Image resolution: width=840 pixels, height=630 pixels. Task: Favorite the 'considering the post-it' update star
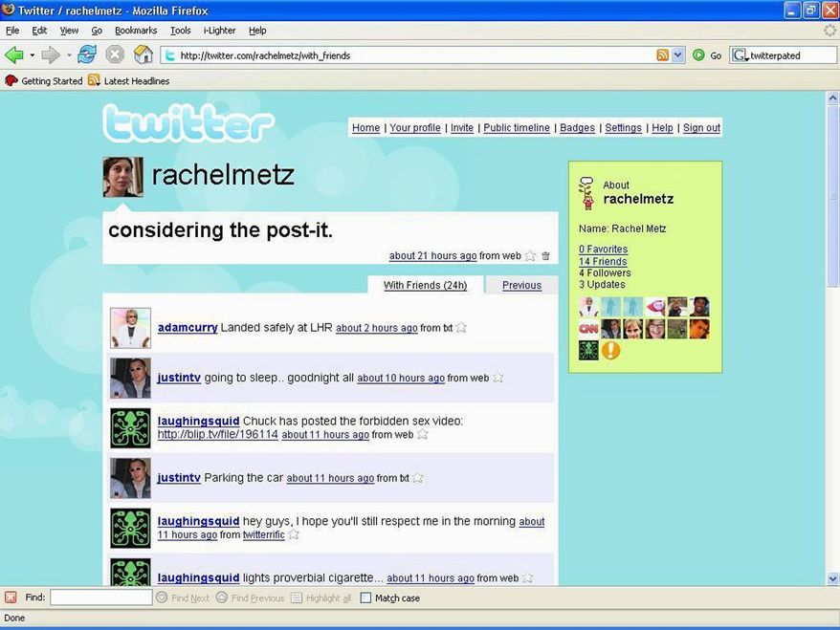[x=530, y=256]
